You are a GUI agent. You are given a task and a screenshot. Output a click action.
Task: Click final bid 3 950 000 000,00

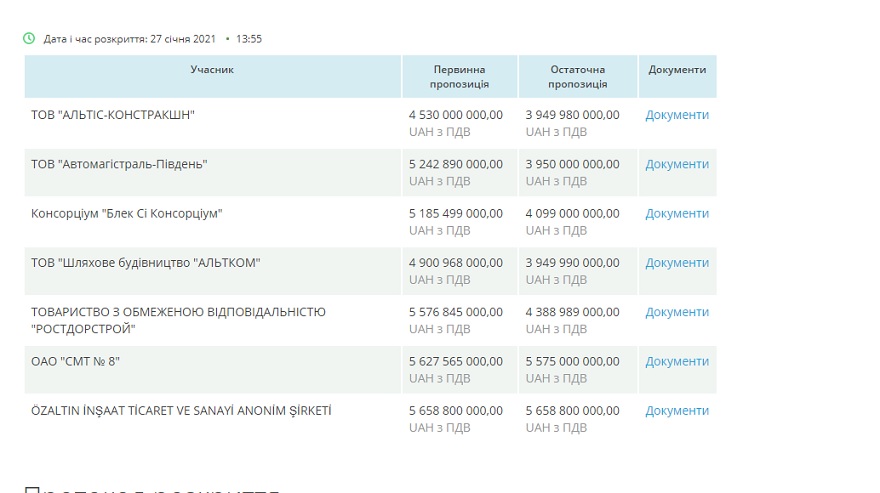click(x=572, y=165)
